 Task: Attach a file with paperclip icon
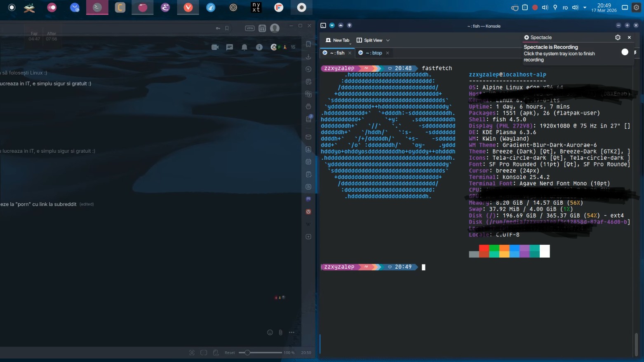[x=281, y=332]
